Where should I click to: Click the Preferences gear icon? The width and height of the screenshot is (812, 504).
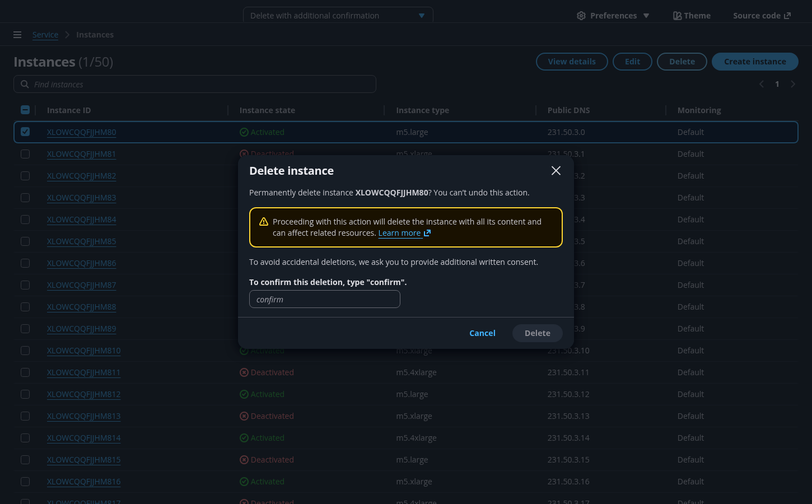581,16
